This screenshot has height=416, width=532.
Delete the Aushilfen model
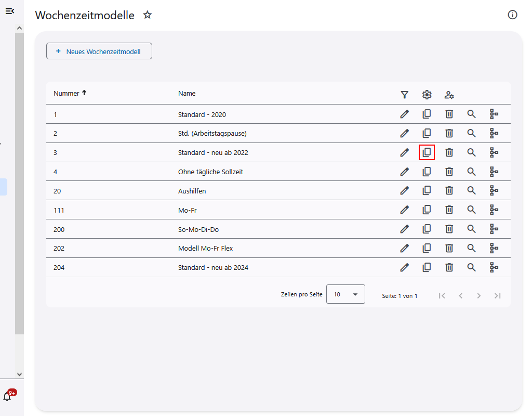[449, 191]
